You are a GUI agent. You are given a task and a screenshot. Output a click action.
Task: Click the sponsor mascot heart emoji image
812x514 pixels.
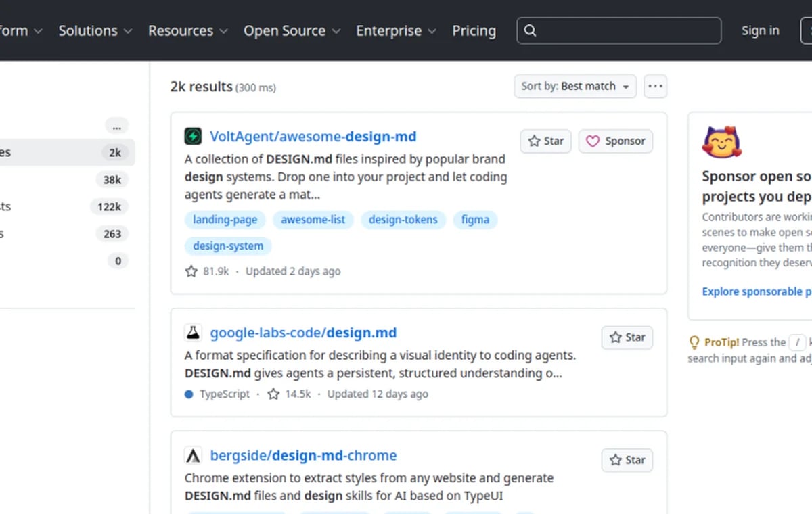722,143
